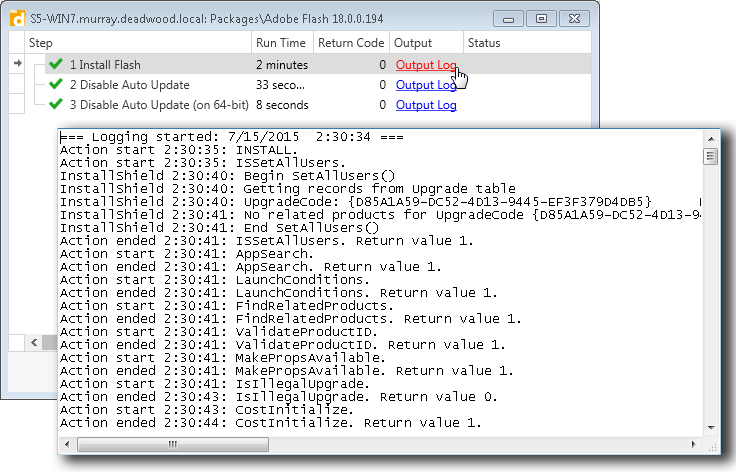The height and width of the screenshot is (472, 736).
Task: Click the Return Code column header
Action: point(350,43)
